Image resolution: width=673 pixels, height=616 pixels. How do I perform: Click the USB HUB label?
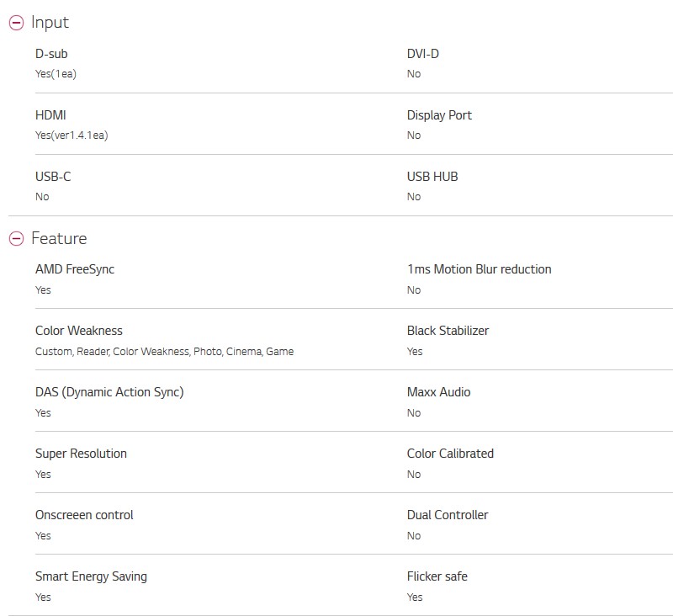coord(432,177)
